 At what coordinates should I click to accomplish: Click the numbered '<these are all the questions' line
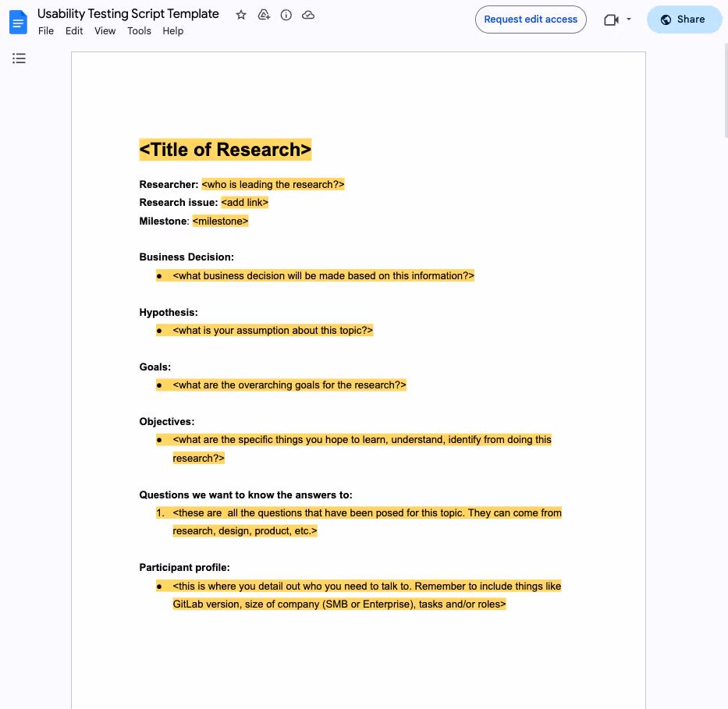tap(368, 512)
